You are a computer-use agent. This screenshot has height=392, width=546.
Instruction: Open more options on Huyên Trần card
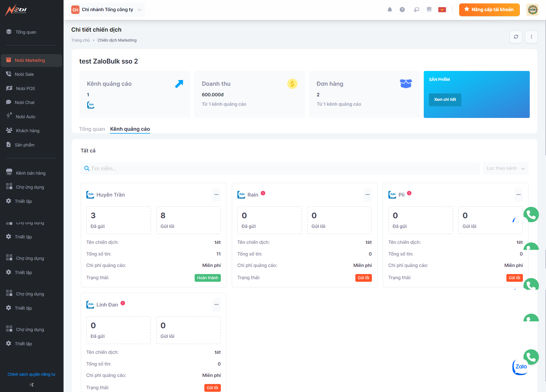pyautogui.click(x=217, y=195)
